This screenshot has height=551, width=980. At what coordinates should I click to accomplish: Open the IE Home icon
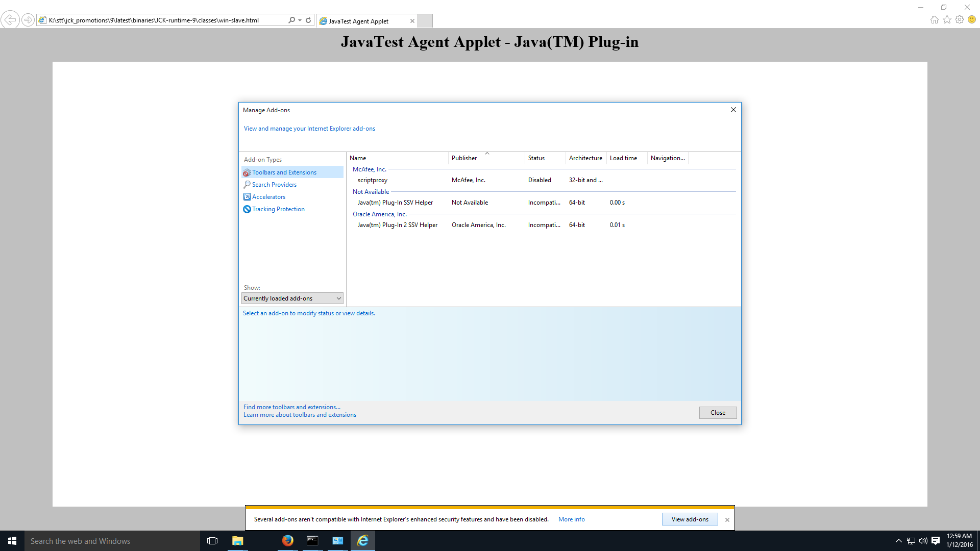(x=935, y=20)
